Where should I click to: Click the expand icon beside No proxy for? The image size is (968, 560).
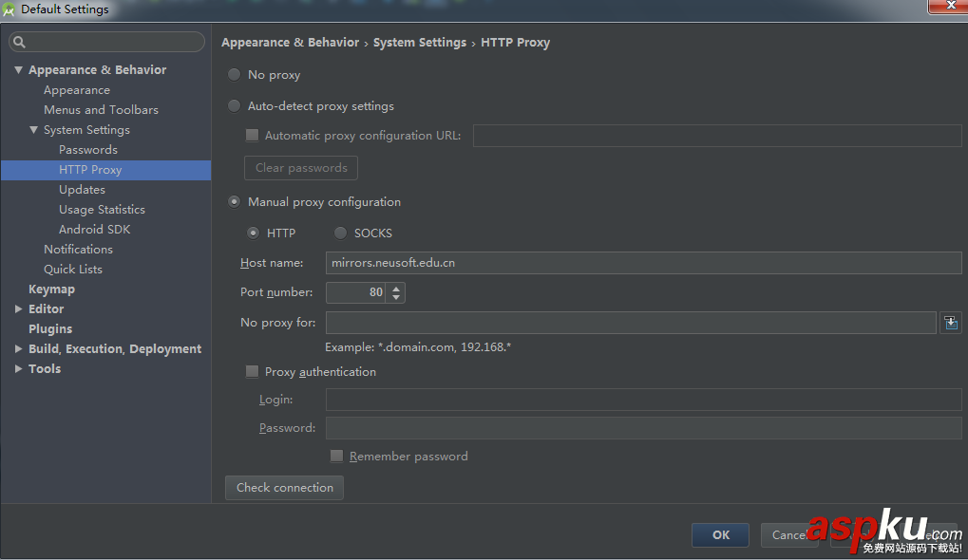[x=951, y=323]
